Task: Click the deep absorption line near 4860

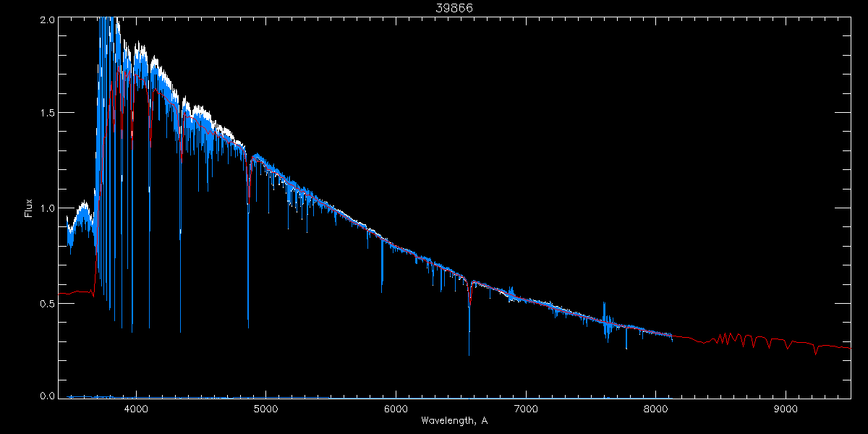Action: pos(248,242)
